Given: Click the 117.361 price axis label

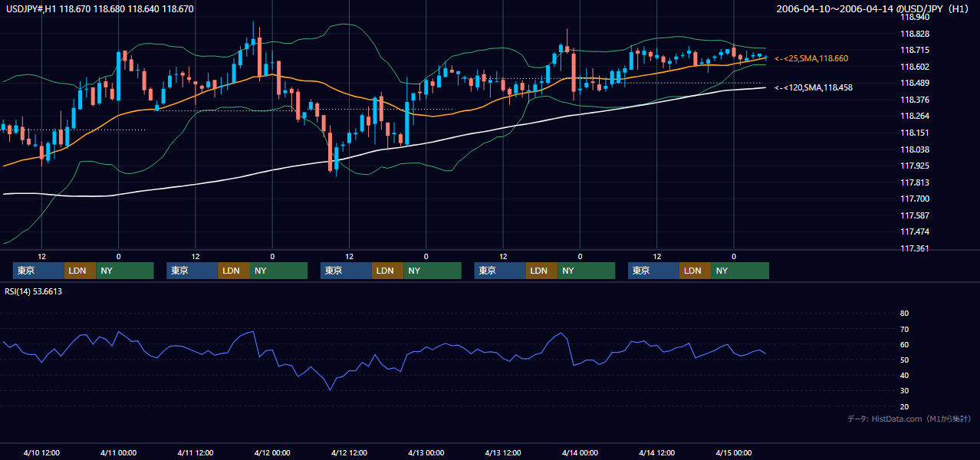Looking at the screenshot, I should click(914, 249).
